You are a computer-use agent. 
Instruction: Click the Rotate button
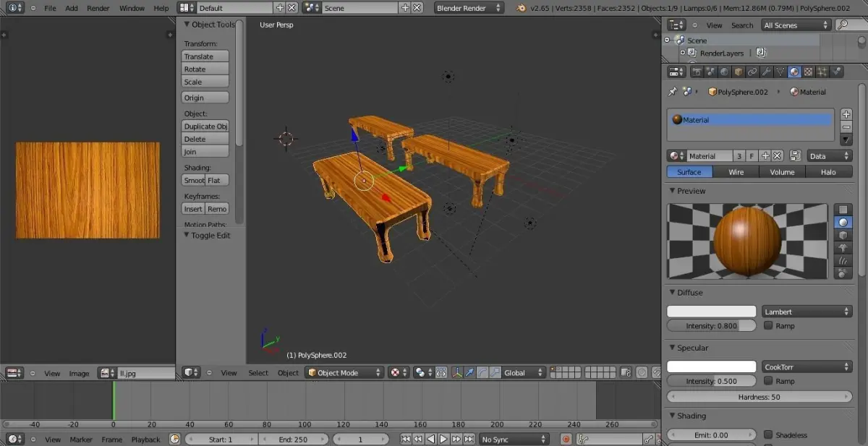click(205, 69)
